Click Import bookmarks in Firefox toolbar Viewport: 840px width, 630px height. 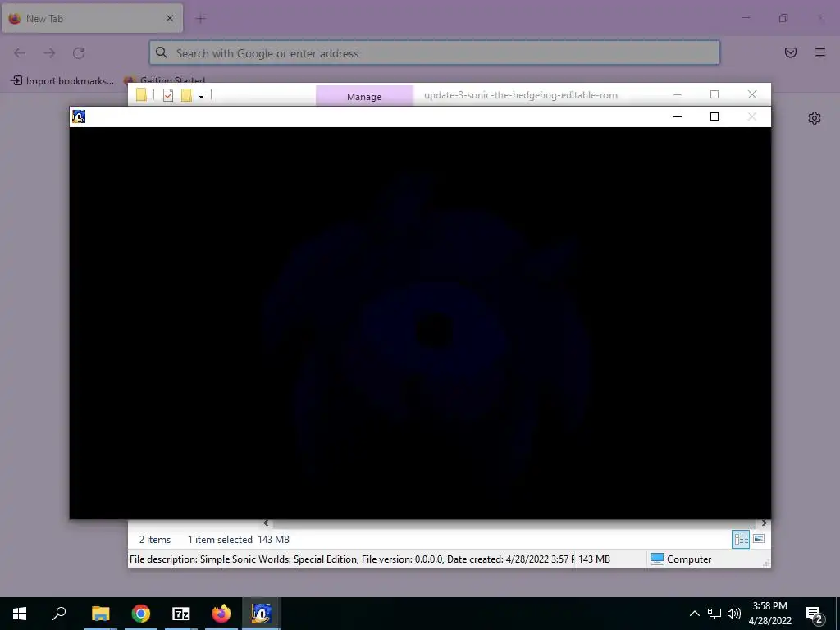tap(62, 81)
